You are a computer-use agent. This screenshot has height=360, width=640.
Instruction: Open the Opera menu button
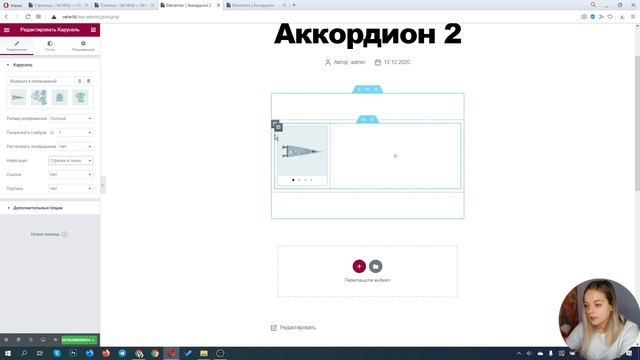12,5
